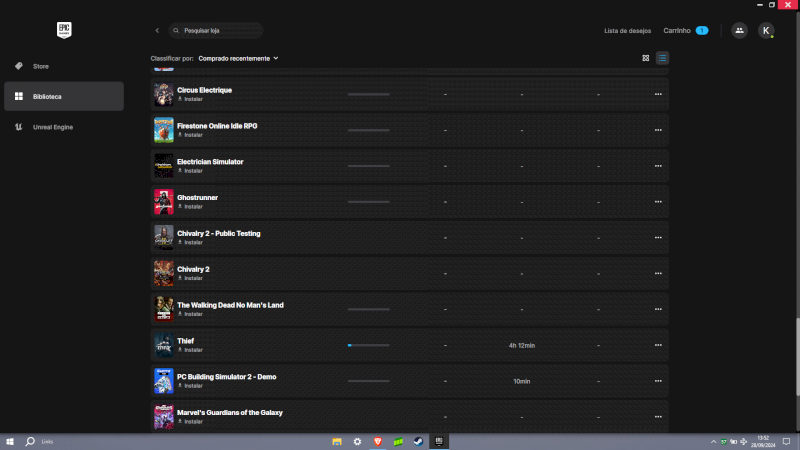800x450 pixels.
Task: Click Instalar under Electrician Simulator
Action: 192,171
